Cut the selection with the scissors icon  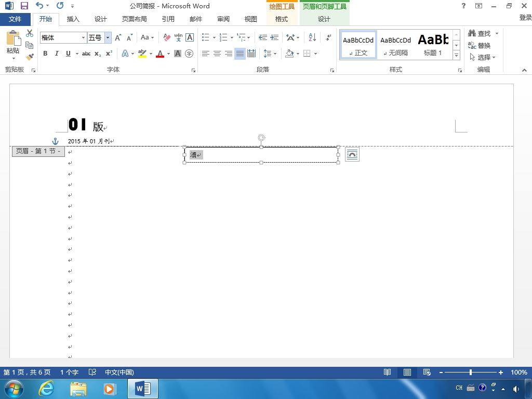(x=30, y=33)
